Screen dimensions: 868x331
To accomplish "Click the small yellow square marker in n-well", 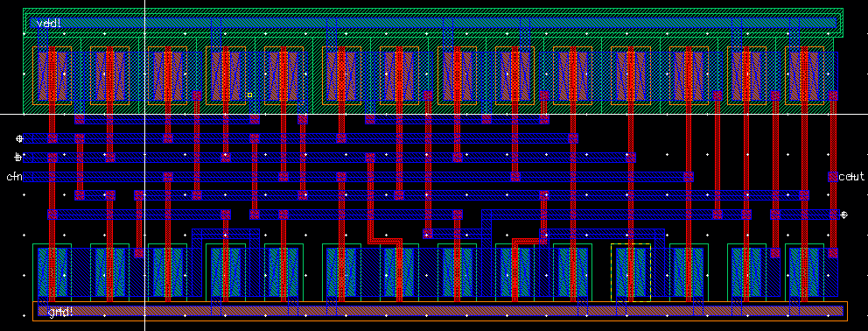I will [249, 95].
